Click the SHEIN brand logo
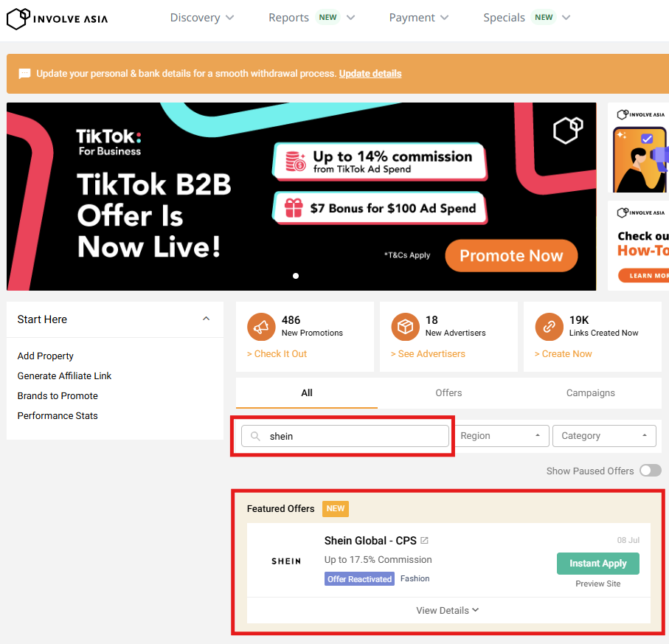Viewport: 669px width, 644px height. (286, 561)
